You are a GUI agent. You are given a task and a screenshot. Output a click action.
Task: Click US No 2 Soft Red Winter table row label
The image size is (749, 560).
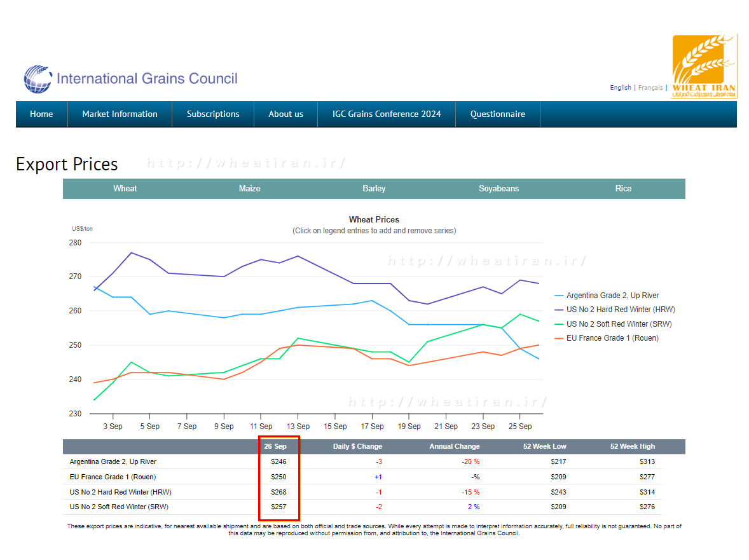pyautogui.click(x=119, y=507)
